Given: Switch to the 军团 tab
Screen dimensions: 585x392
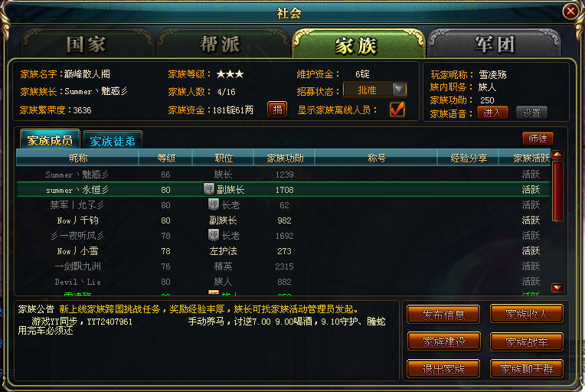Looking at the screenshot, I should (x=495, y=44).
